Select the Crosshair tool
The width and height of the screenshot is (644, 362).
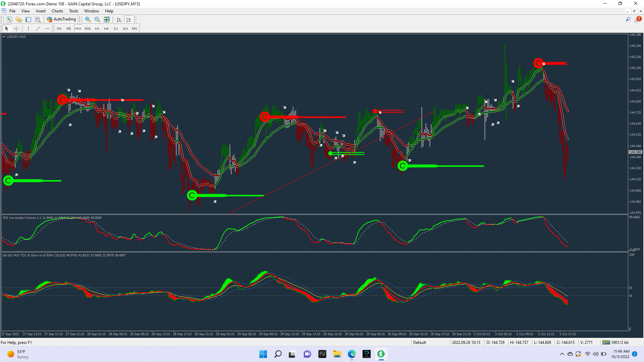click(x=16, y=28)
